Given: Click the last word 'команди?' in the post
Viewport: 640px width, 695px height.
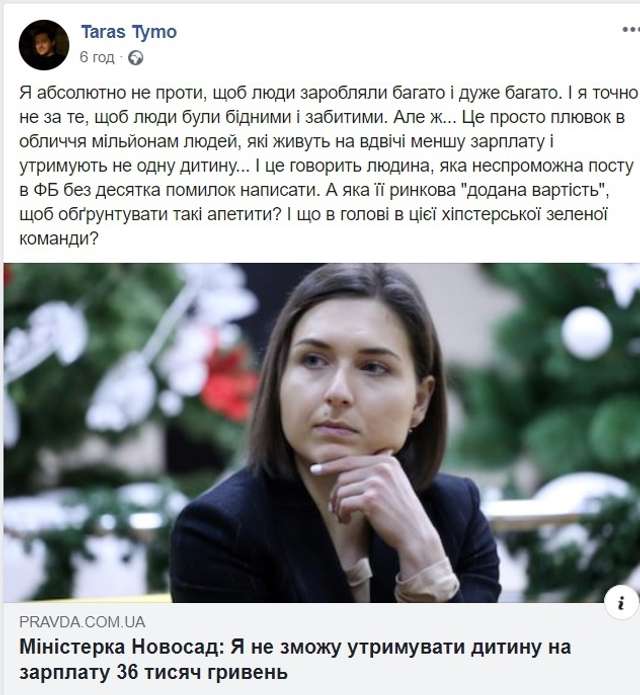Looking at the screenshot, I should coord(59,239).
